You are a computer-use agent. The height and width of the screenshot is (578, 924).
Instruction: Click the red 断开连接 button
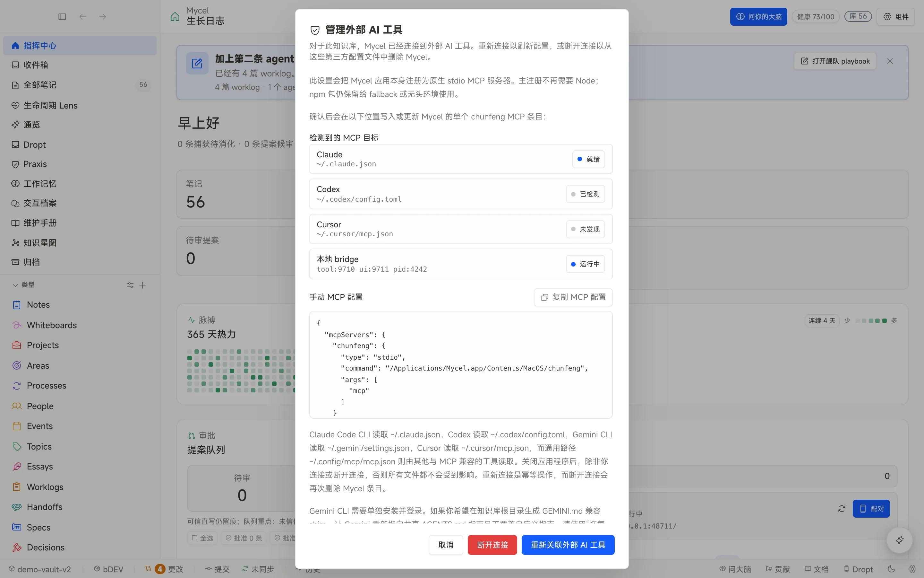492,545
